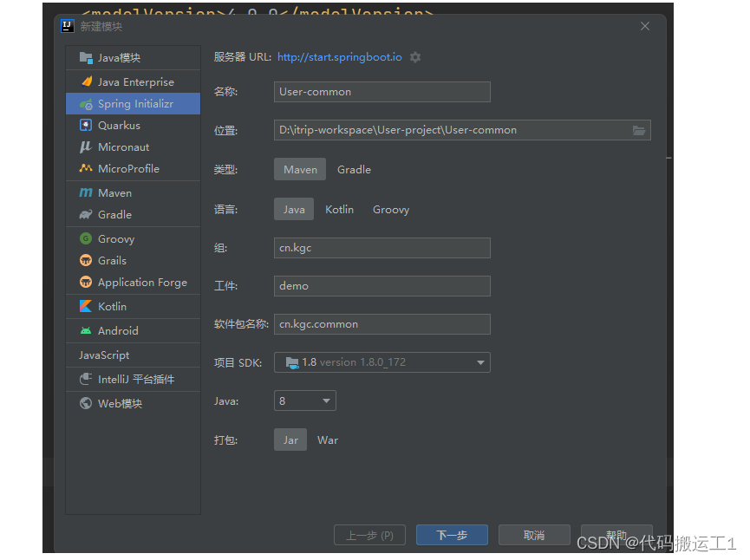Choose Groovy as the language
The image size is (750, 560).
[x=391, y=210]
